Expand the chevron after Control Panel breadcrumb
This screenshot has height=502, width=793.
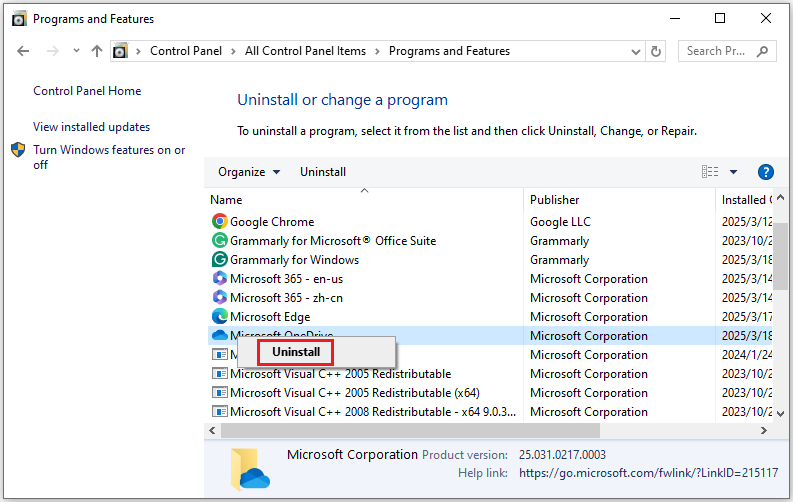pyautogui.click(x=233, y=52)
